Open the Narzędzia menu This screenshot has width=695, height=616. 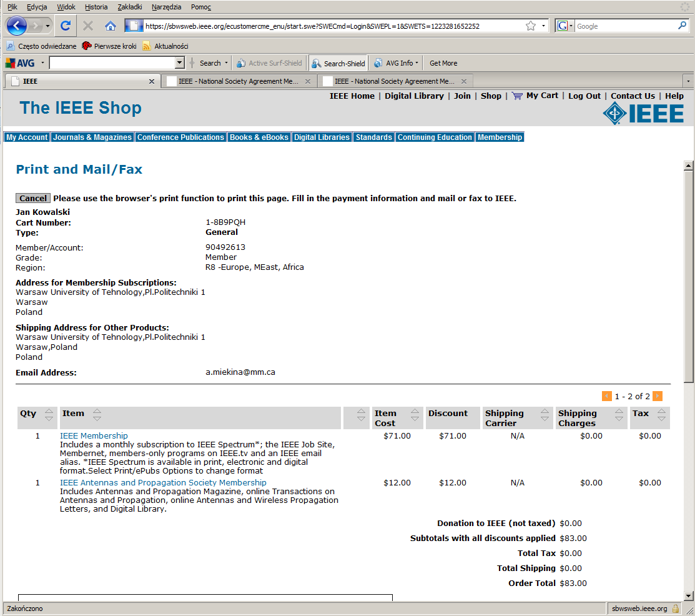point(166,7)
